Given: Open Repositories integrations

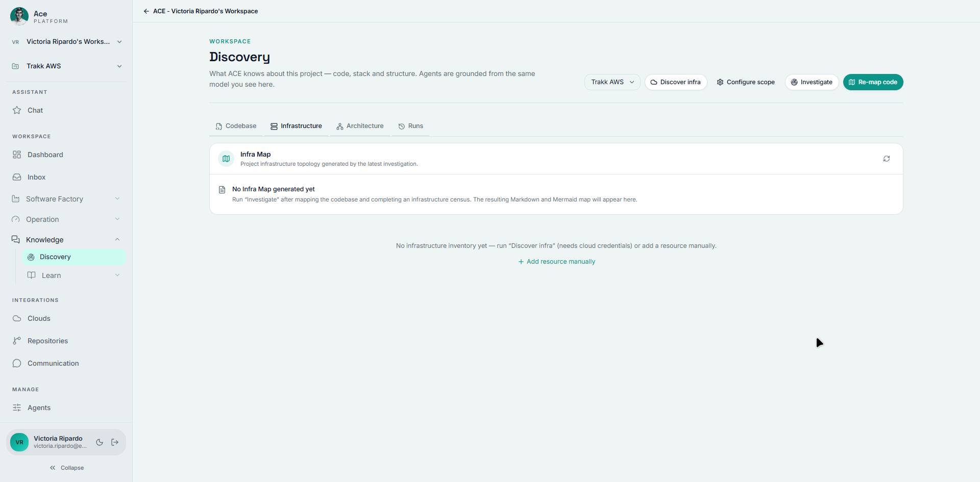Looking at the screenshot, I should tap(66, 341).
